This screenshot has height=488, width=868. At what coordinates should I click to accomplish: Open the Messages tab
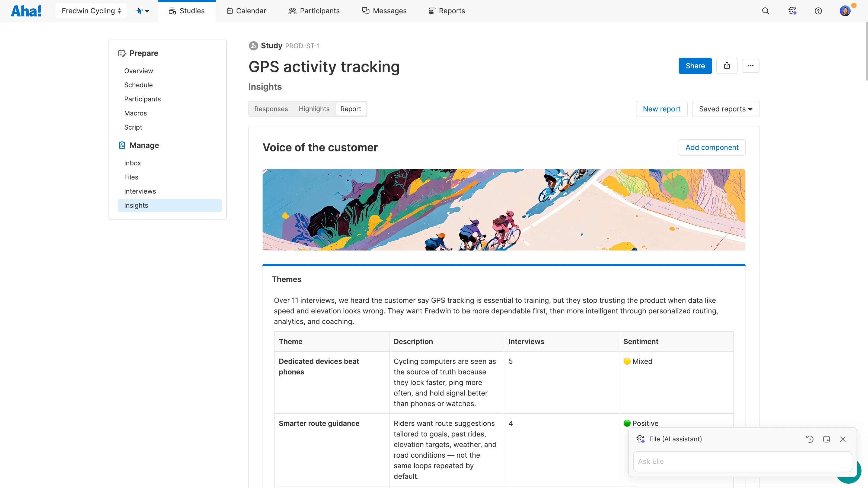click(384, 11)
